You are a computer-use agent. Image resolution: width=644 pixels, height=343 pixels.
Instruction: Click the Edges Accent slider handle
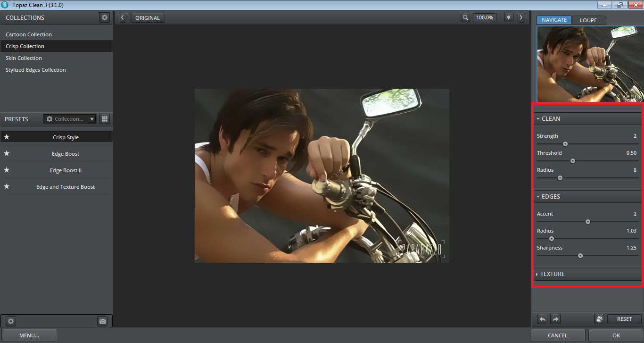[x=588, y=222]
